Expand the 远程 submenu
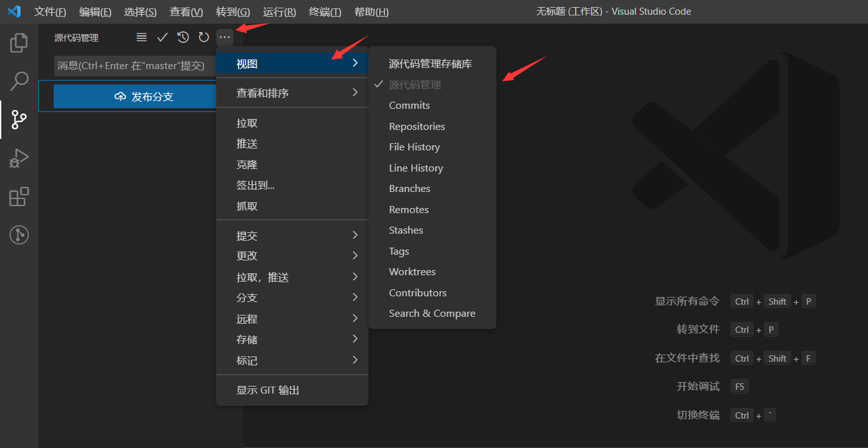This screenshot has width=868, height=448. click(x=292, y=319)
